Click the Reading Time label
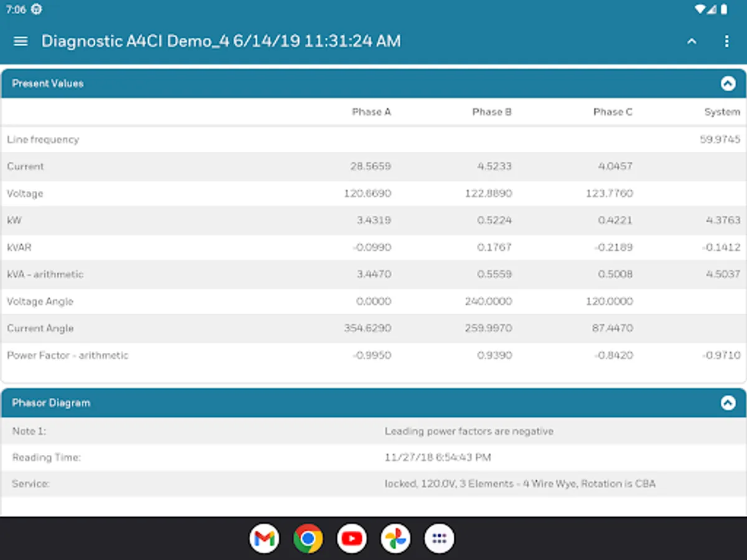The image size is (747, 560). pyautogui.click(x=47, y=457)
